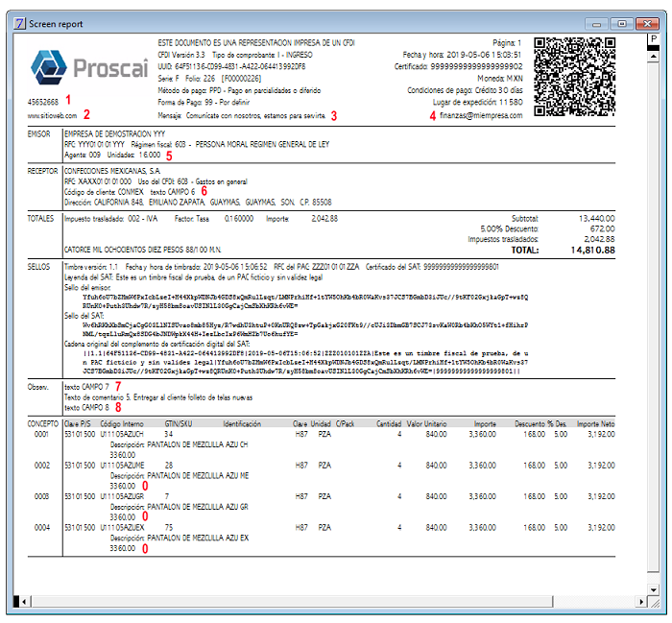672x623 pixels.
Task: Click Forma de Pago 99 line
Action: pos(204,103)
